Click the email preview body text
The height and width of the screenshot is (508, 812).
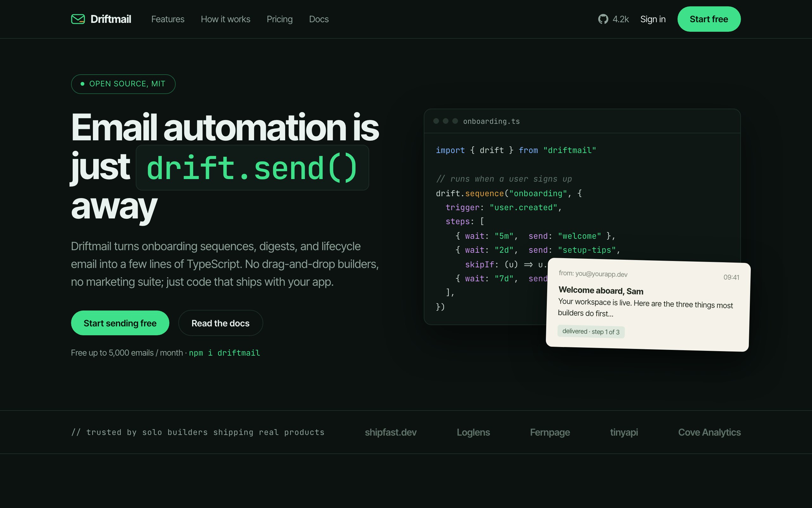point(645,308)
